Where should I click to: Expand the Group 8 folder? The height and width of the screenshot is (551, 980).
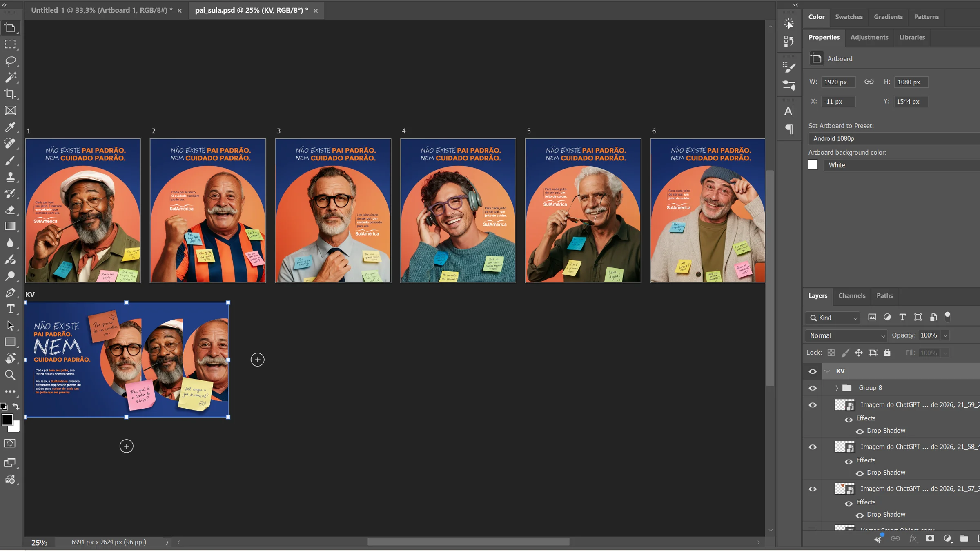pyautogui.click(x=836, y=388)
